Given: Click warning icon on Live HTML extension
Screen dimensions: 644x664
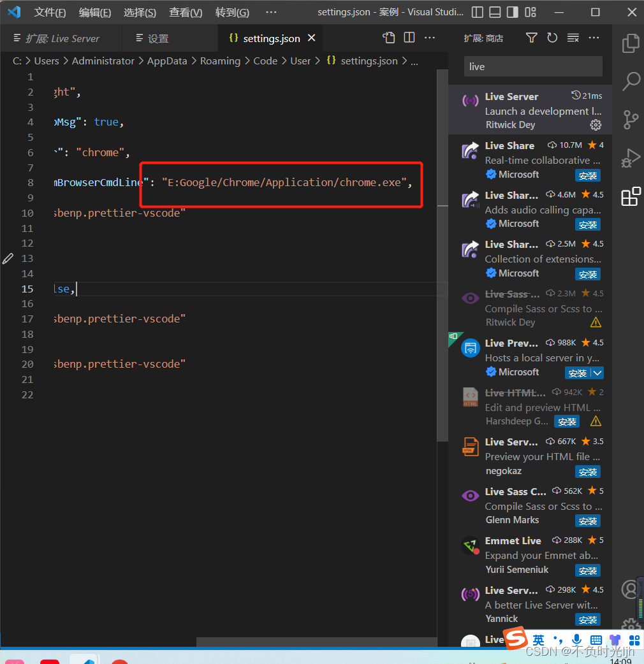Looking at the screenshot, I should click(x=596, y=421).
